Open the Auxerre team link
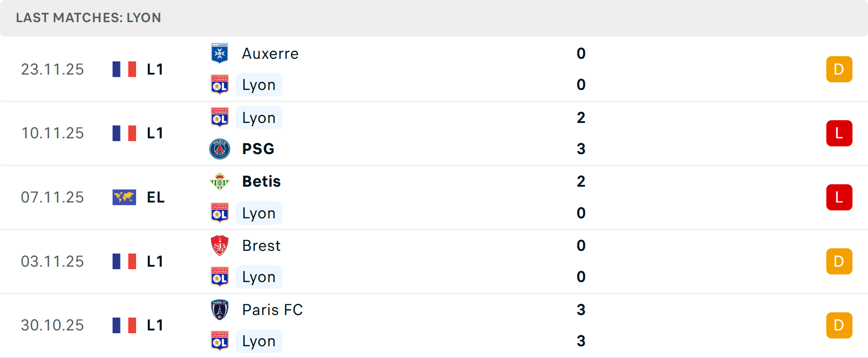 [270, 54]
